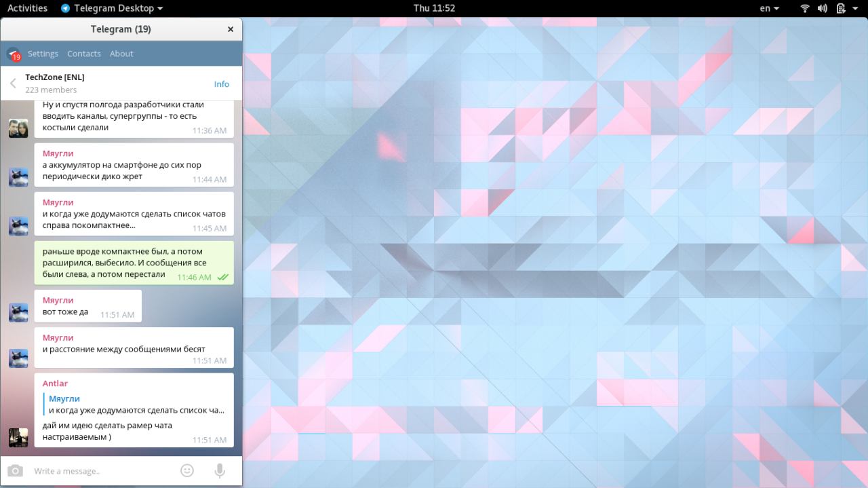Screen dimensions: 868x488
Task: Click the 223 members subtitle
Action: pos(51,90)
